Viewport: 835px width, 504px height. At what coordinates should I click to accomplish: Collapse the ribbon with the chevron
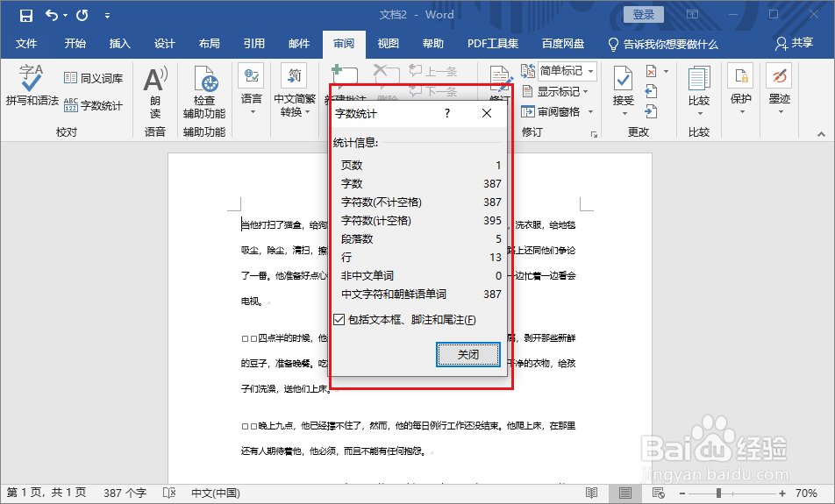pos(821,134)
